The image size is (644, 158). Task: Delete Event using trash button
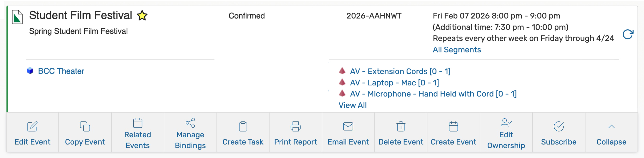click(401, 133)
